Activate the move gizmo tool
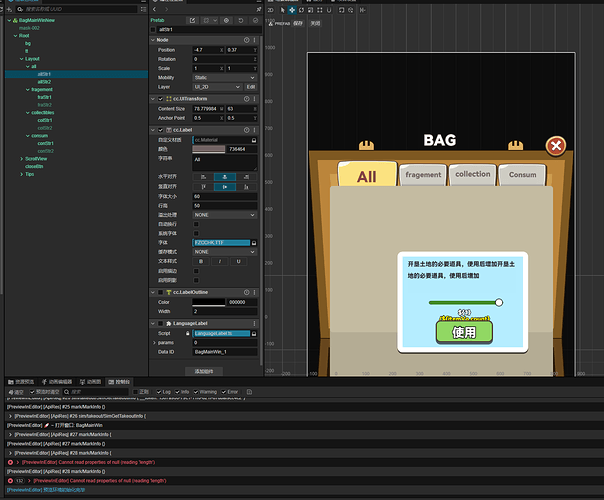The height and width of the screenshot is (500, 604). pos(292,10)
